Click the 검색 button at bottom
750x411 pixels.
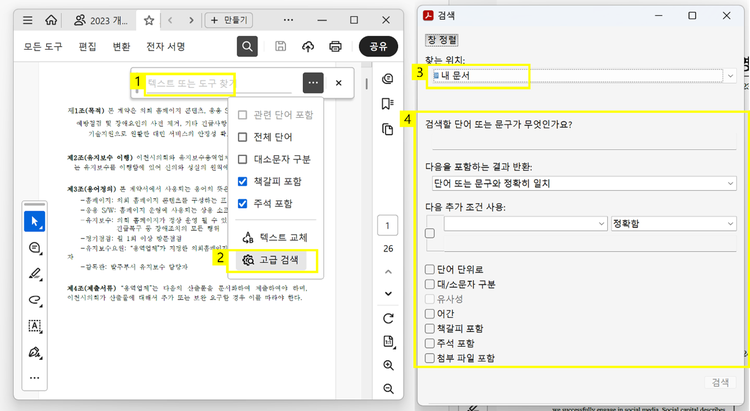(720, 382)
